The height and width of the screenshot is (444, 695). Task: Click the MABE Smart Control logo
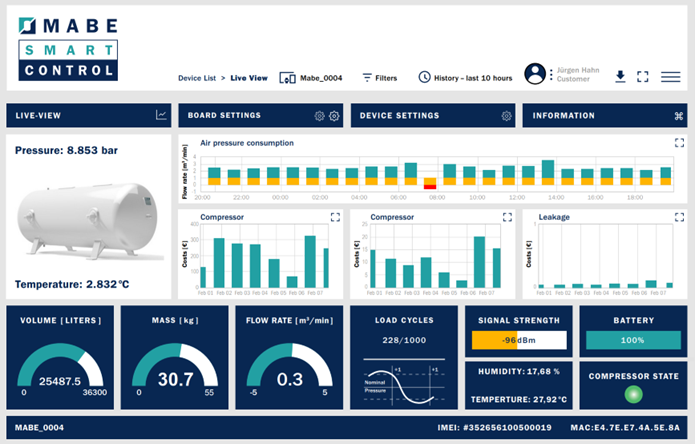(x=68, y=48)
